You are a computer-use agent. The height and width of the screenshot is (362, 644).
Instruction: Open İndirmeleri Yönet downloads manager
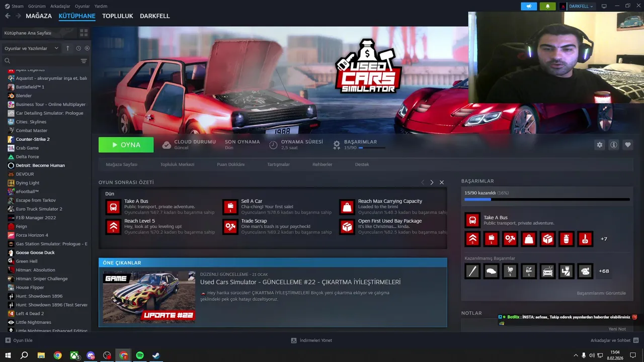point(311,340)
